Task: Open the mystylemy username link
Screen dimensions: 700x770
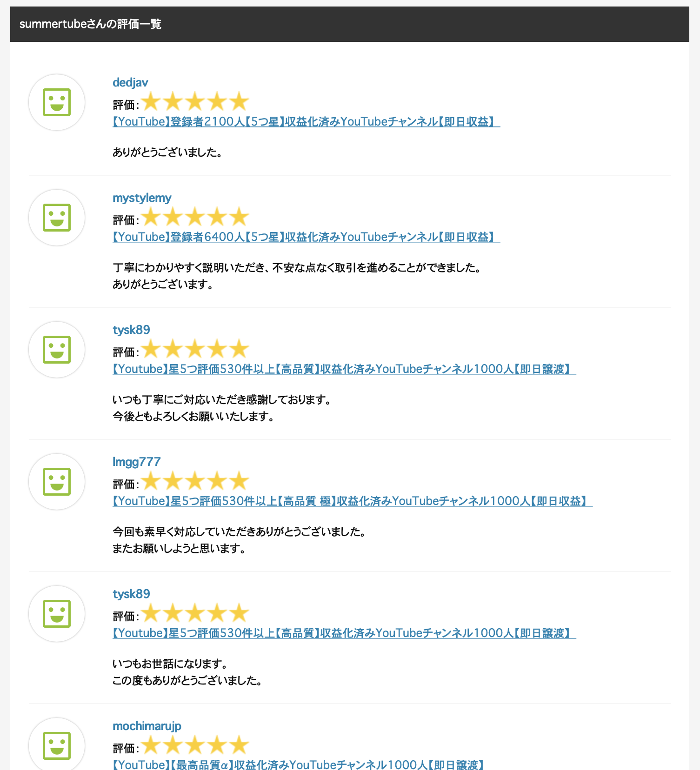Action: [x=142, y=198]
